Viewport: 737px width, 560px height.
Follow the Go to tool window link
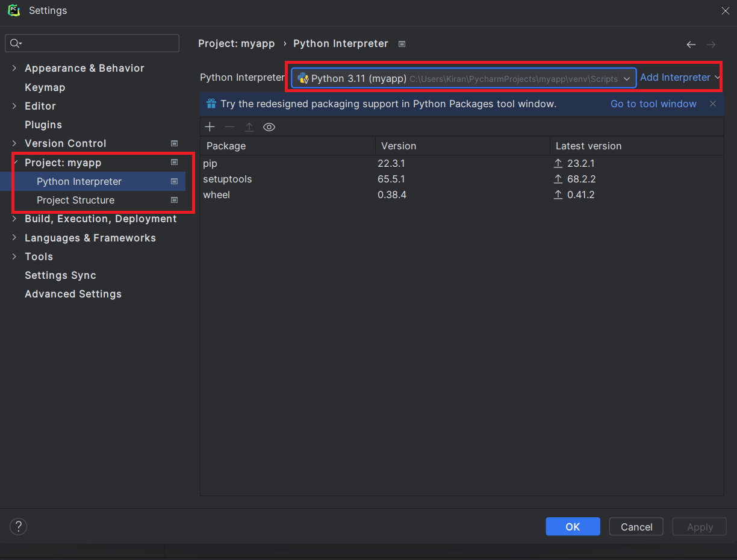pos(653,104)
